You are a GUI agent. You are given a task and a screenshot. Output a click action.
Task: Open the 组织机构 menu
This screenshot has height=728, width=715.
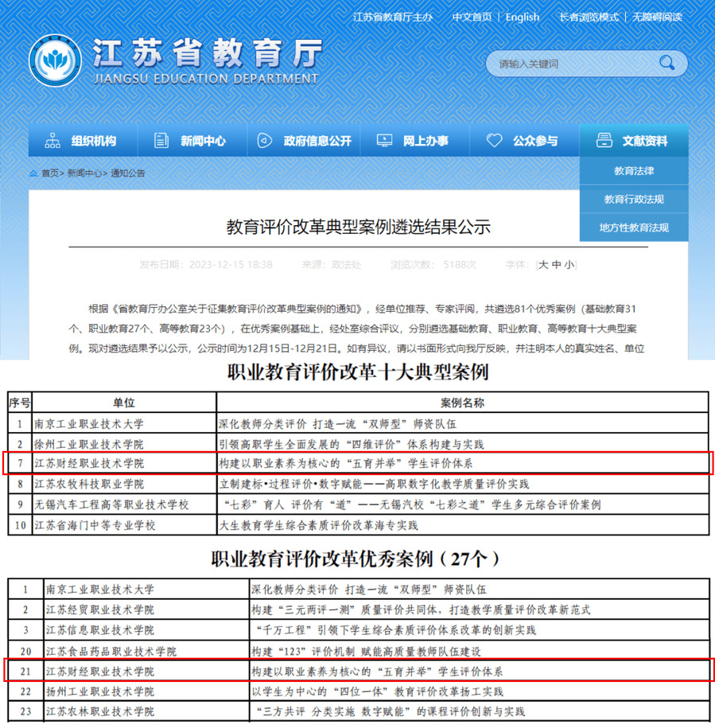point(83,140)
